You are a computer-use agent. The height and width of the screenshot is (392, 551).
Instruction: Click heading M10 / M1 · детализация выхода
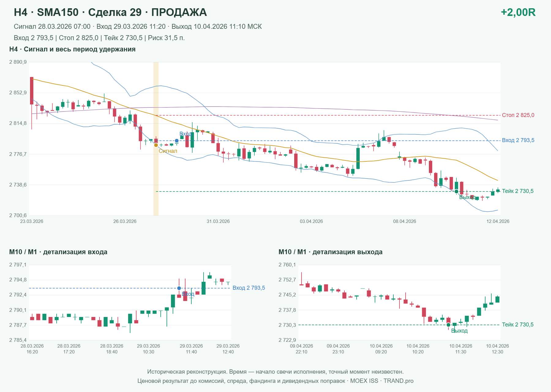pos(330,252)
